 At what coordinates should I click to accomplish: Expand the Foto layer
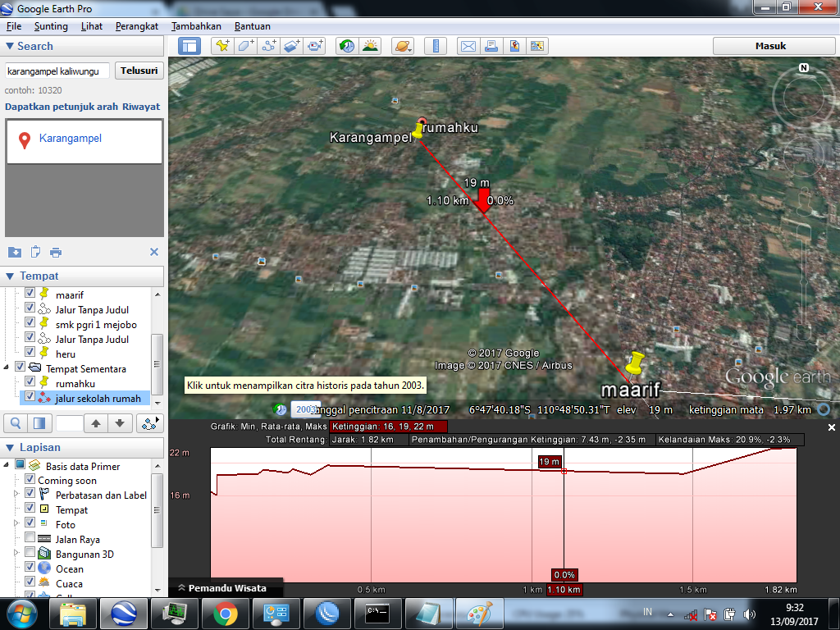16,523
